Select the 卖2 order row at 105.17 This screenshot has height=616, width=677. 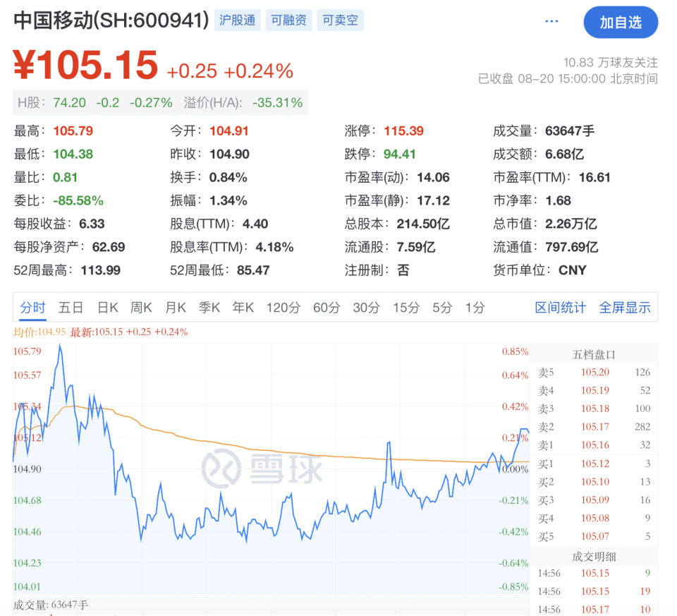[x=594, y=427]
